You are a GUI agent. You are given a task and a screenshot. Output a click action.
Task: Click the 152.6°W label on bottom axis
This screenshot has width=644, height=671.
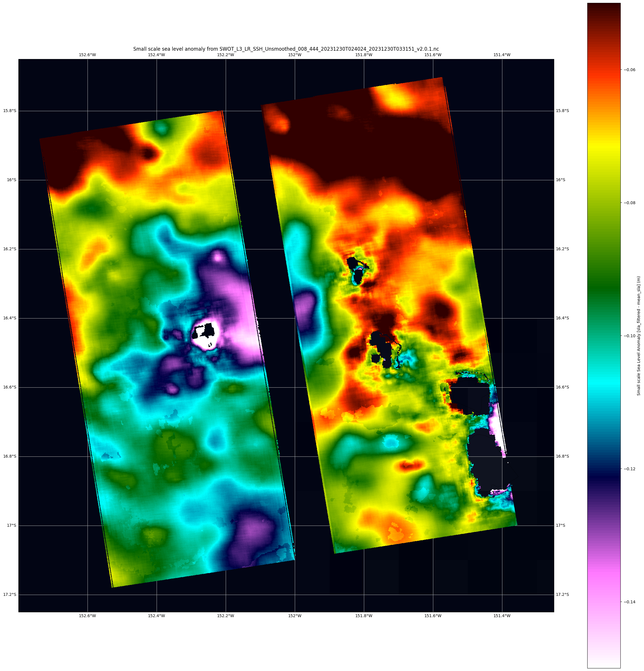pos(87,616)
